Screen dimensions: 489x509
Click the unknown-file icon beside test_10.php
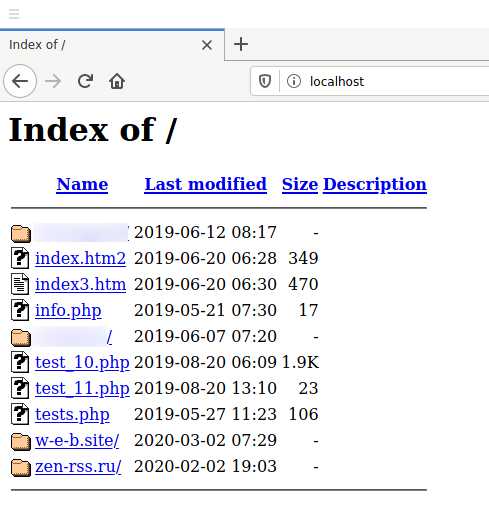[20, 362]
